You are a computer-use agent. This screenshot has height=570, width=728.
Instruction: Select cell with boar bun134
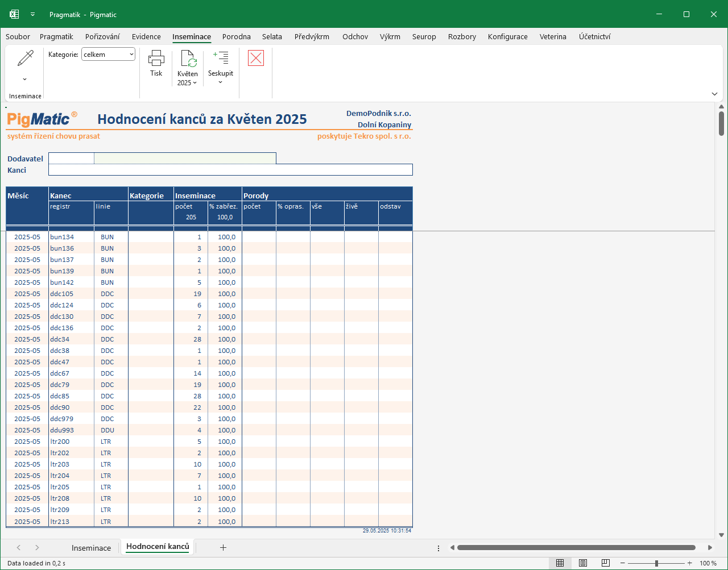71,237
